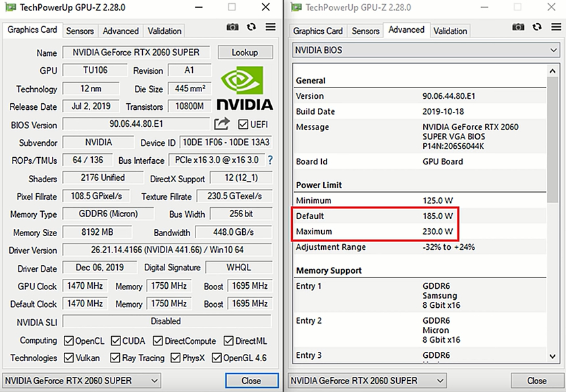Click the Close button in left window

click(x=251, y=380)
